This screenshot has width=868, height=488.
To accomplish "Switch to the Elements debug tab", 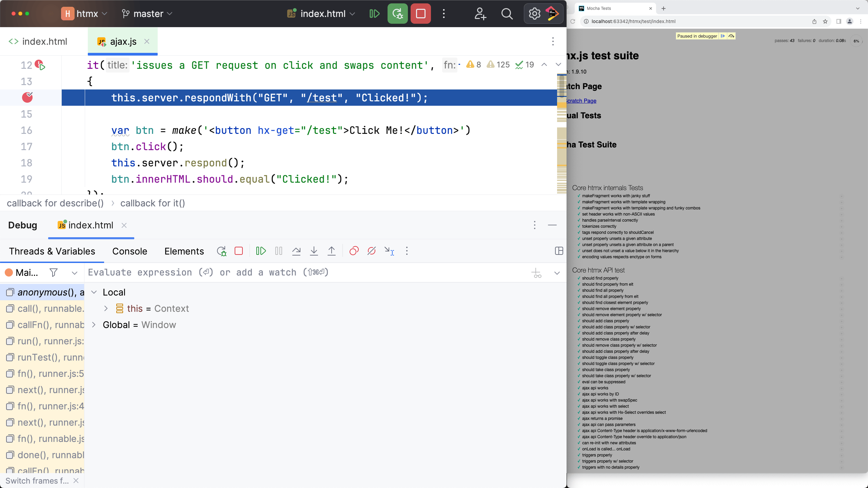I will pos(184,251).
